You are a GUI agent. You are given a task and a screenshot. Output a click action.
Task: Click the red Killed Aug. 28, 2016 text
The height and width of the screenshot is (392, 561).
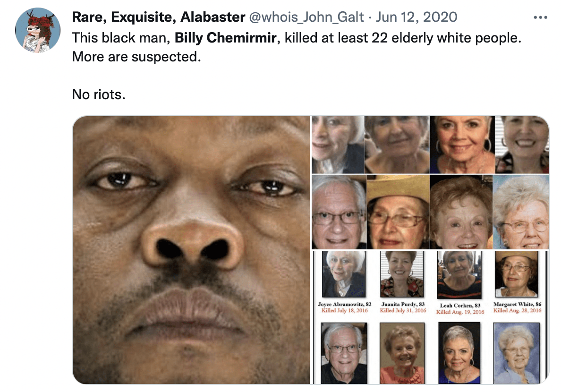[518, 310]
